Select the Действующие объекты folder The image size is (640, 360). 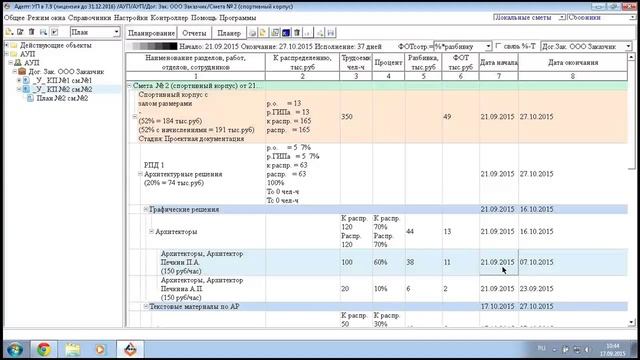coord(56,45)
